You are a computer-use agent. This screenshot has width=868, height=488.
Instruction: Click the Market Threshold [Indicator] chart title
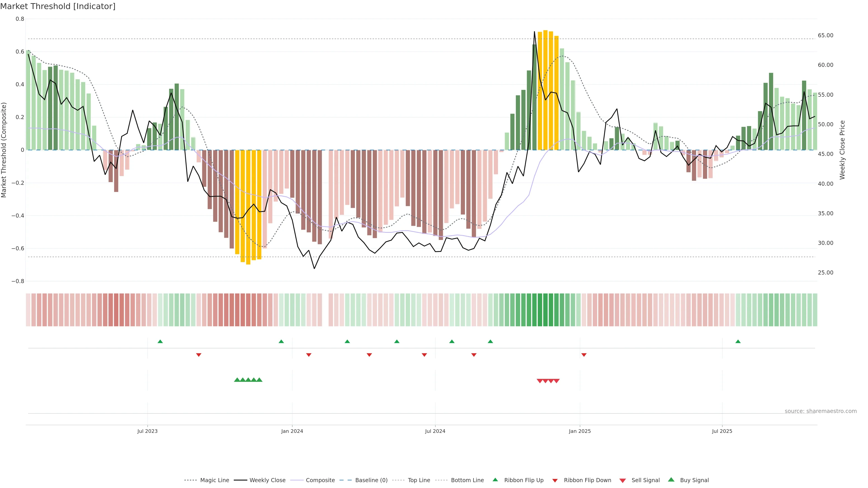(58, 6)
